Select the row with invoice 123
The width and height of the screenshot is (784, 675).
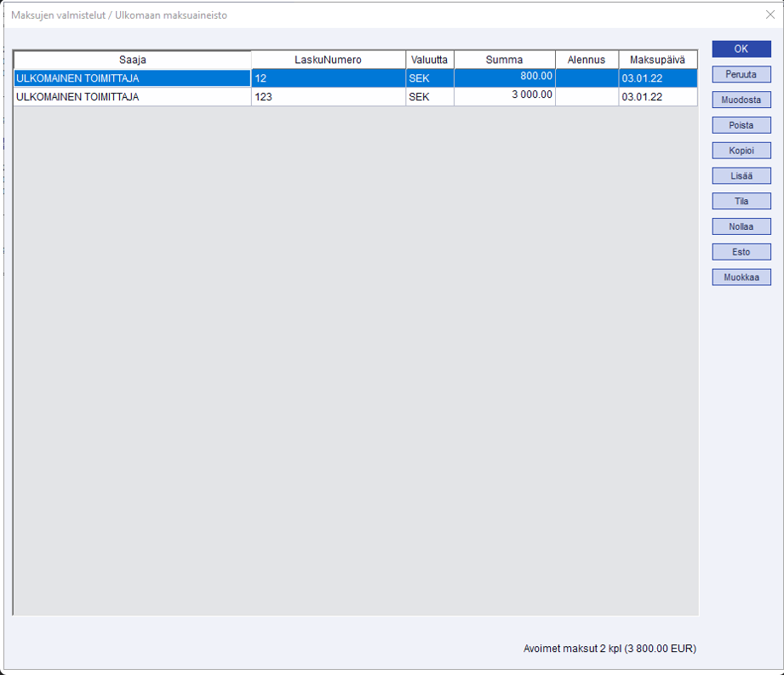(x=328, y=97)
